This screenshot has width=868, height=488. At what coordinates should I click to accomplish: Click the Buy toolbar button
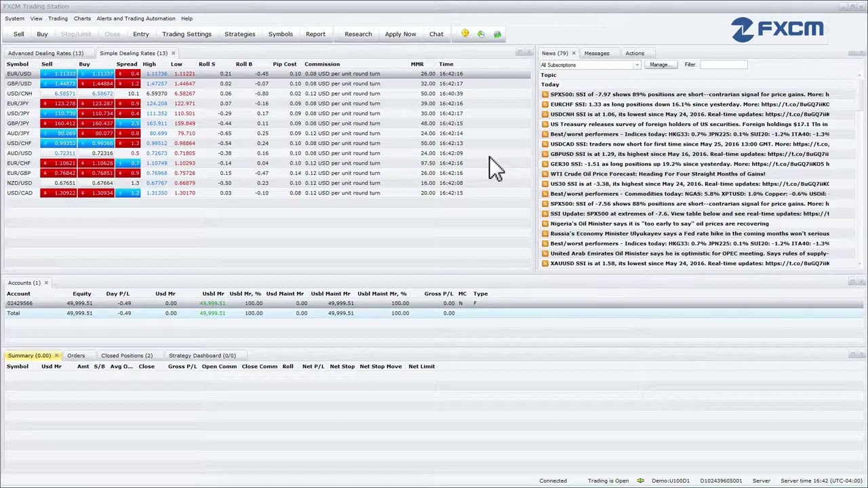(42, 34)
